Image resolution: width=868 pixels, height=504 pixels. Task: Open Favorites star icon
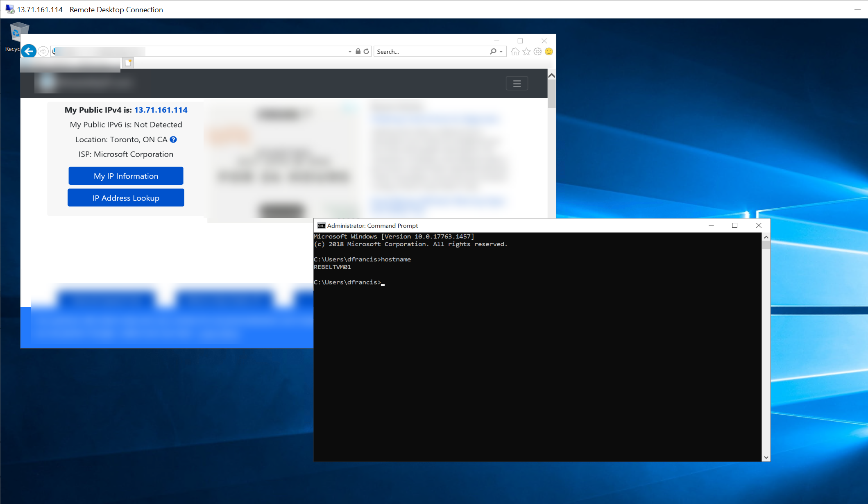coord(526,52)
